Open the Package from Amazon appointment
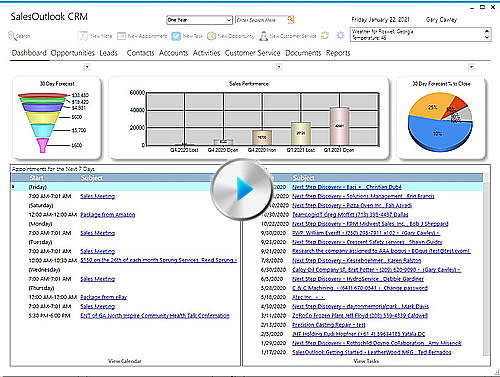The height and width of the screenshot is (377, 500). pyautogui.click(x=108, y=215)
